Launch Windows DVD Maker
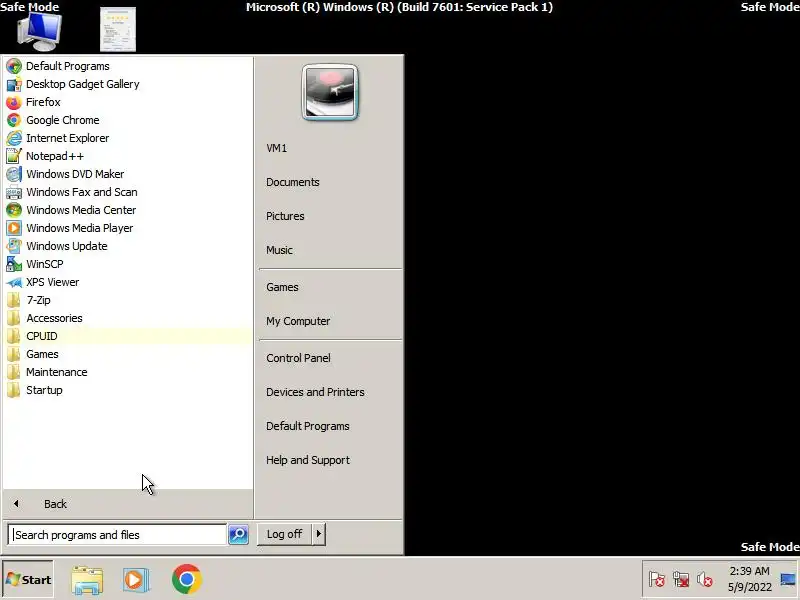This screenshot has height=600, width=800. pos(128,174)
